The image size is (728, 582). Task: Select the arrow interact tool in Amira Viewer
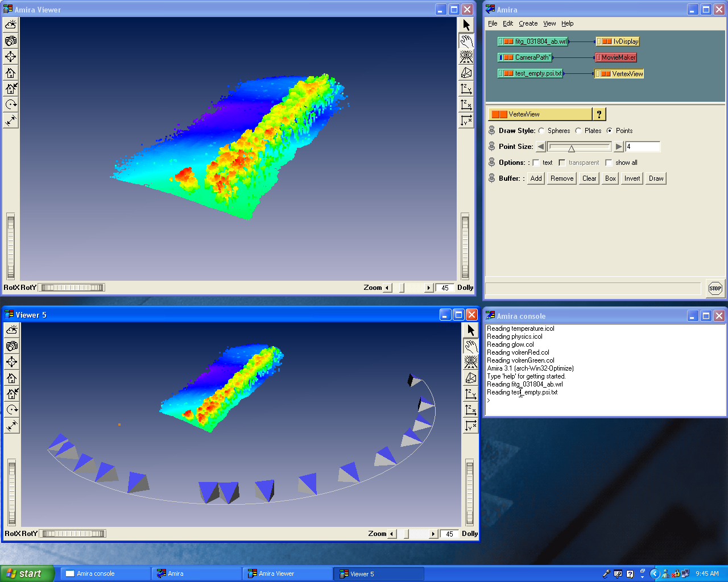pyautogui.click(x=466, y=25)
